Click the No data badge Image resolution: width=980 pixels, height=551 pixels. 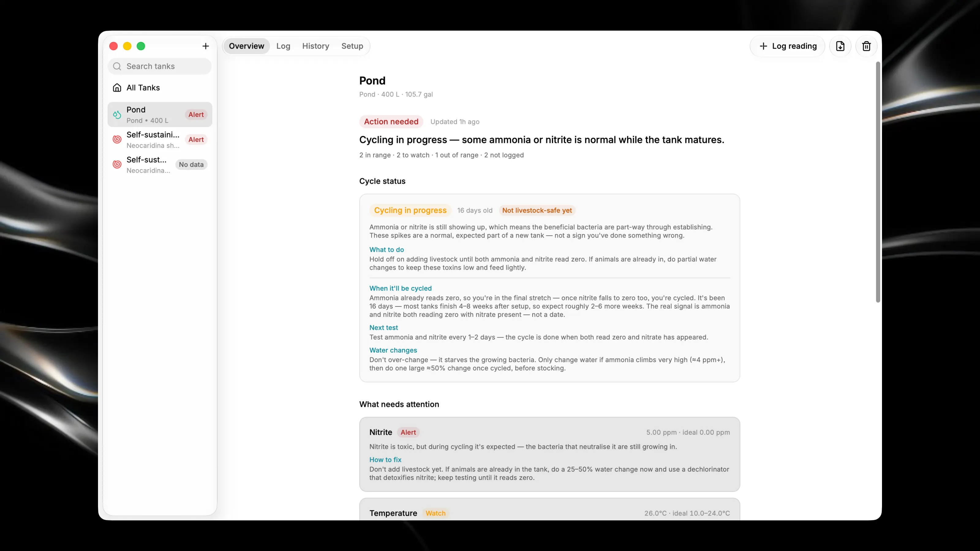[x=191, y=165]
